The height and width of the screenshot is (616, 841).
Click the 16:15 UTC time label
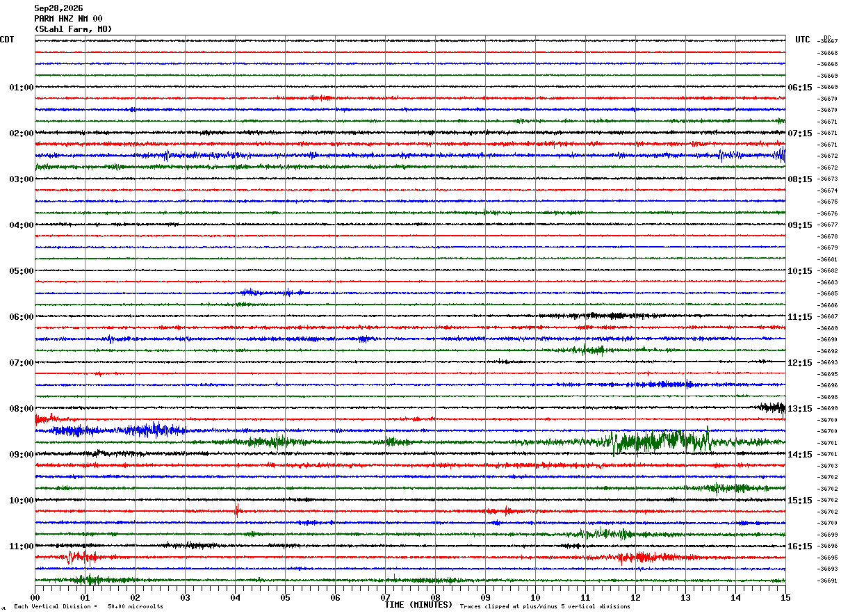[x=799, y=546]
